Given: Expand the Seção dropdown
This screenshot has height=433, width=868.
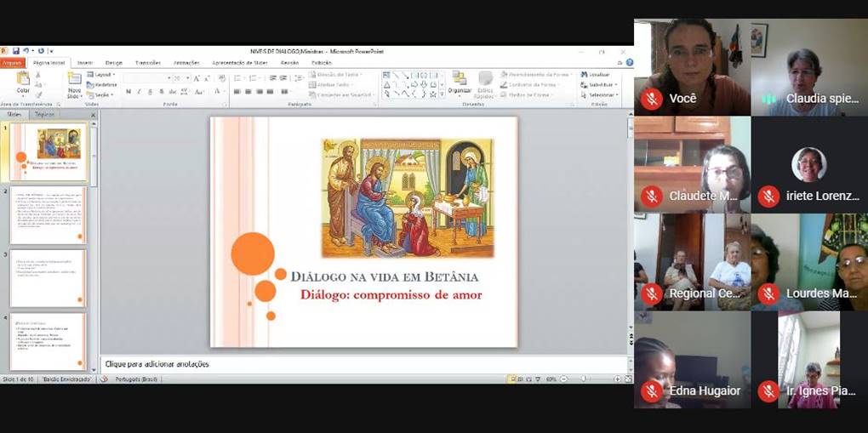Looking at the screenshot, I should [x=101, y=94].
